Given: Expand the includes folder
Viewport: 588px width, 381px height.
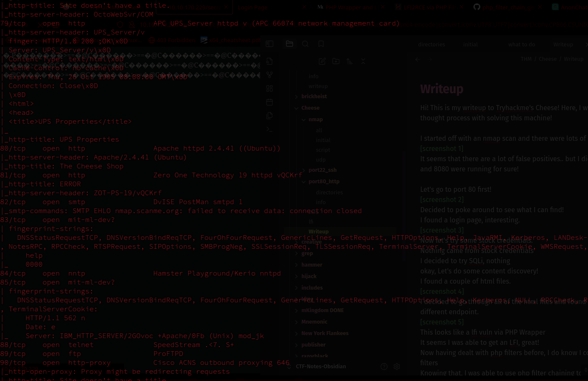Looking at the screenshot, I should (297, 288).
